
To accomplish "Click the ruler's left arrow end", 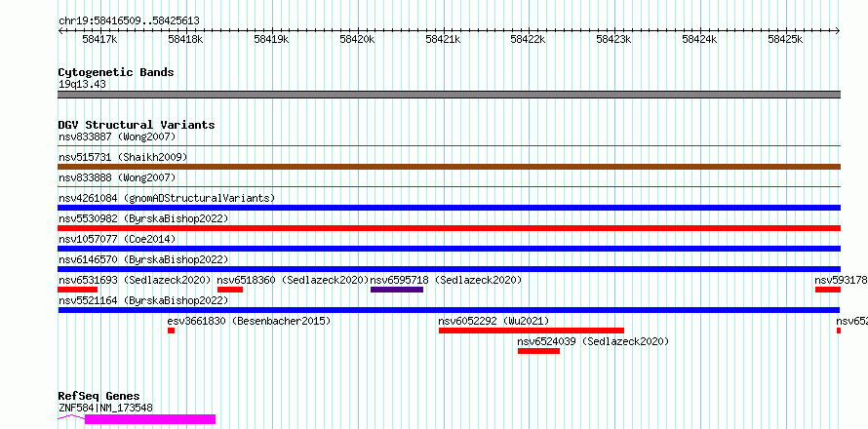I will [x=60, y=31].
